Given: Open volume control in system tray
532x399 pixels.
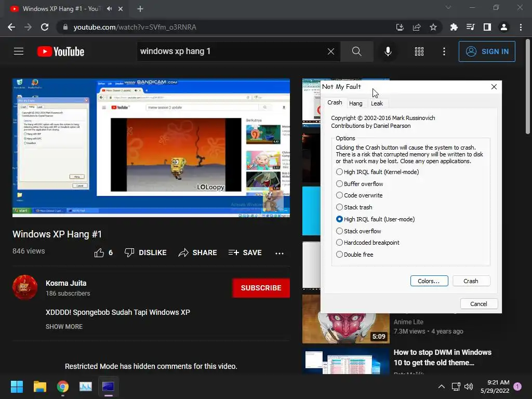Looking at the screenshot, I should click(x=469, y=387).
